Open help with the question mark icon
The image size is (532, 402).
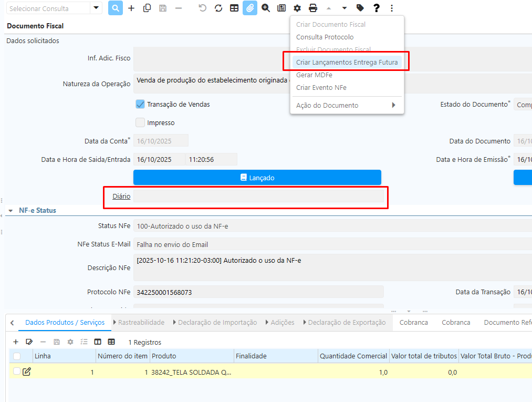click(x=376, y=8)
